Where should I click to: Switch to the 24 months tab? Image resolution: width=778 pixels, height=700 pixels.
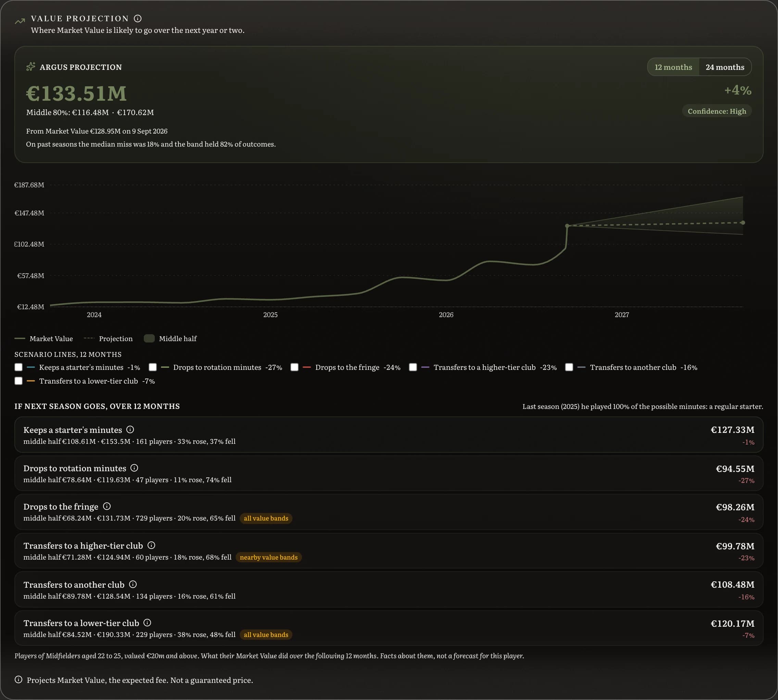coord(725,67)
